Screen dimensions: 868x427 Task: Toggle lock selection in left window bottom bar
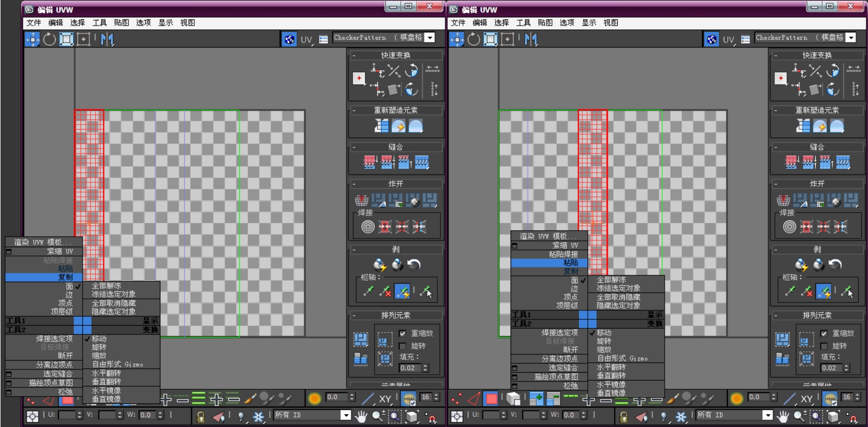(200, 417)
